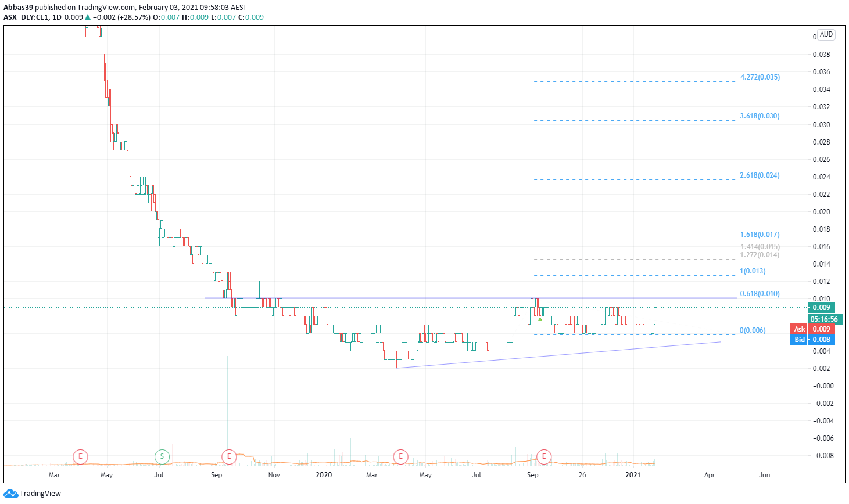Select the green up-triangle marker on chart
Screen dimensions: 849x504
[x=540, y=319]
